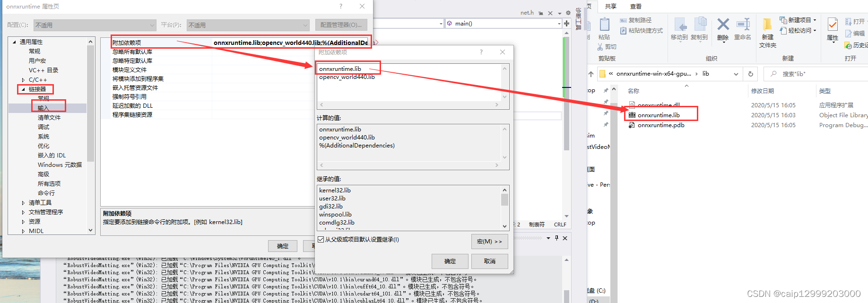The image size is (868, 303).
Task: Expand the 文档管理程序 tree node
Action: pos(23,212)
